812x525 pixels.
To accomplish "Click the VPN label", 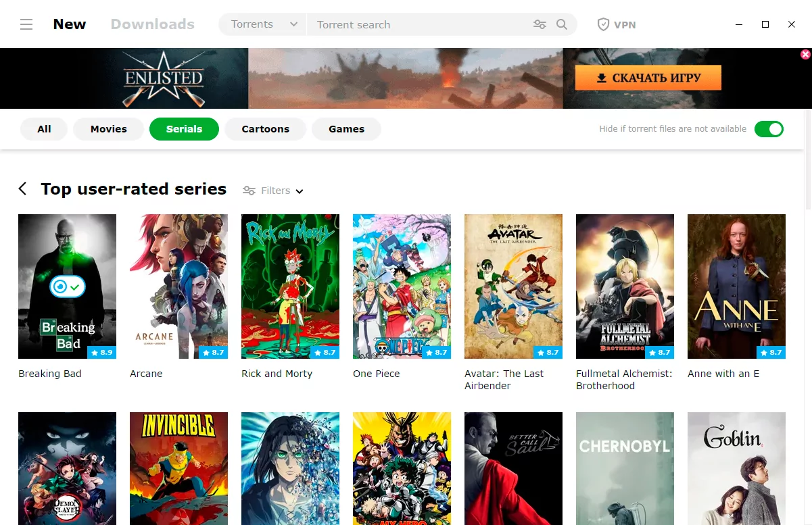I will [x=625, y=25].
